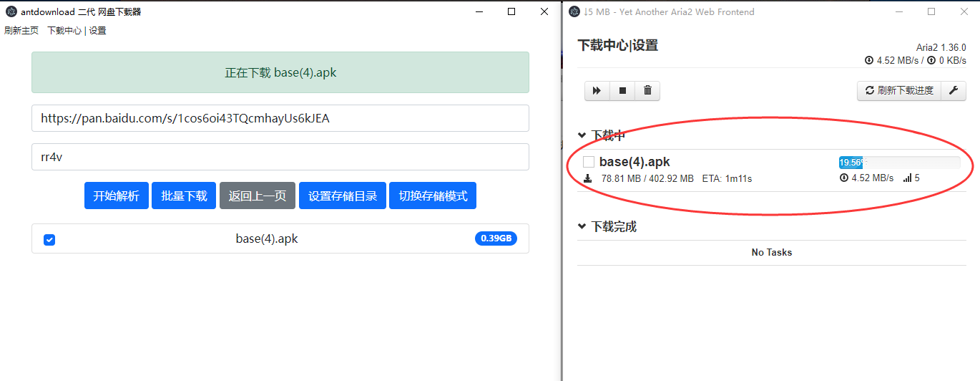
Task: Click the Aria2 window app icon
Action: point(574,11)
